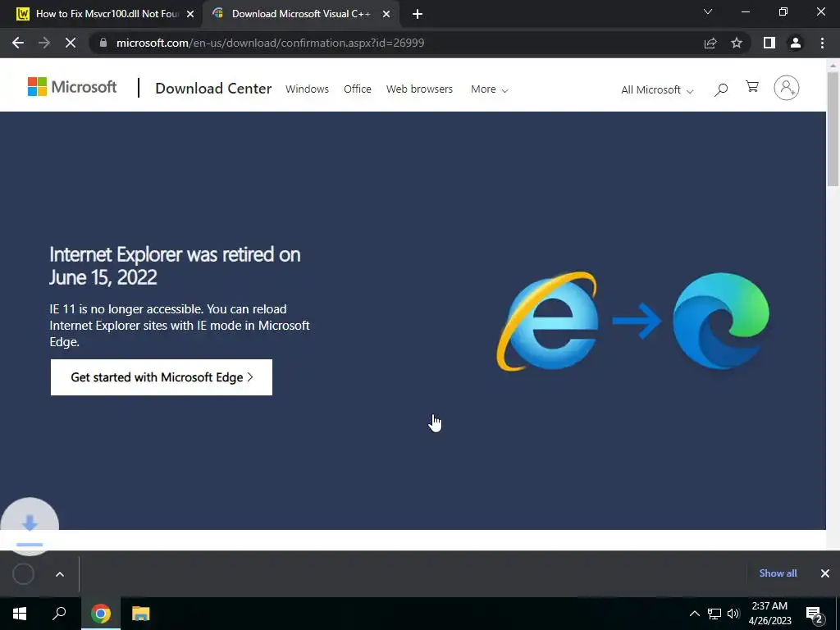
Task: Click the Chrome taskbar icon
Action: tap(101, 614)
